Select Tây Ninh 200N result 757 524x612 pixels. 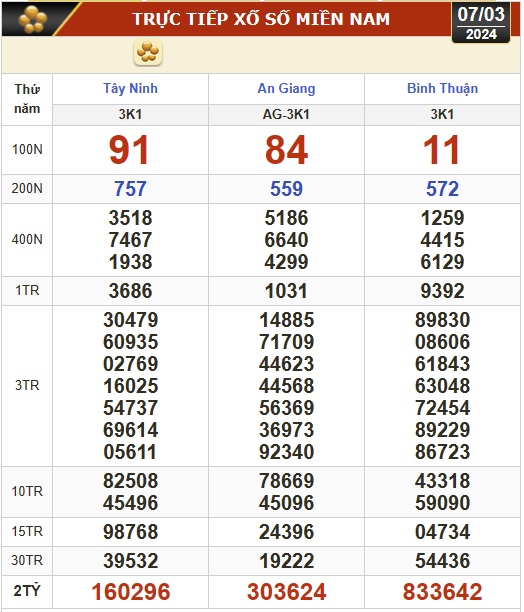point(130,189)
